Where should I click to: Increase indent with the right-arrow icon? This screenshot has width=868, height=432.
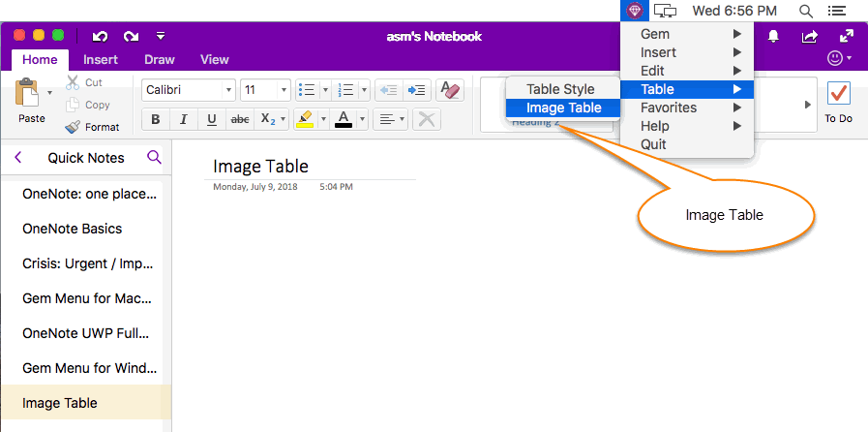click(416, 90)
